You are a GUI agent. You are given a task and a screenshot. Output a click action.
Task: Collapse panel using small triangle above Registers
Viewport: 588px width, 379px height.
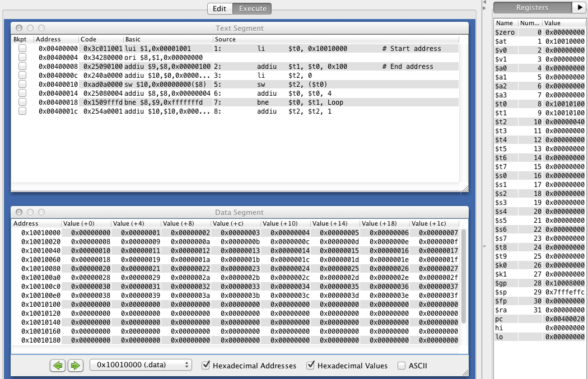click(x=484, y=2)
